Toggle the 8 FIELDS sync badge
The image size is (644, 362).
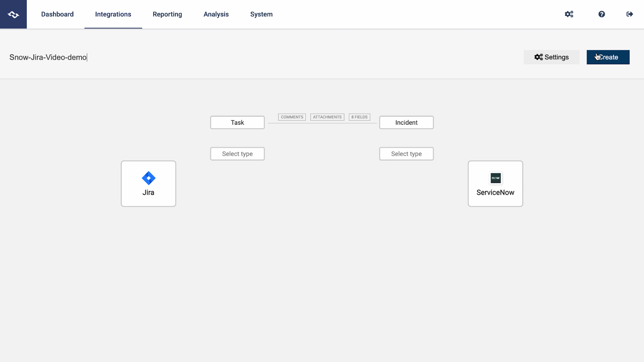tap(359, 117)
